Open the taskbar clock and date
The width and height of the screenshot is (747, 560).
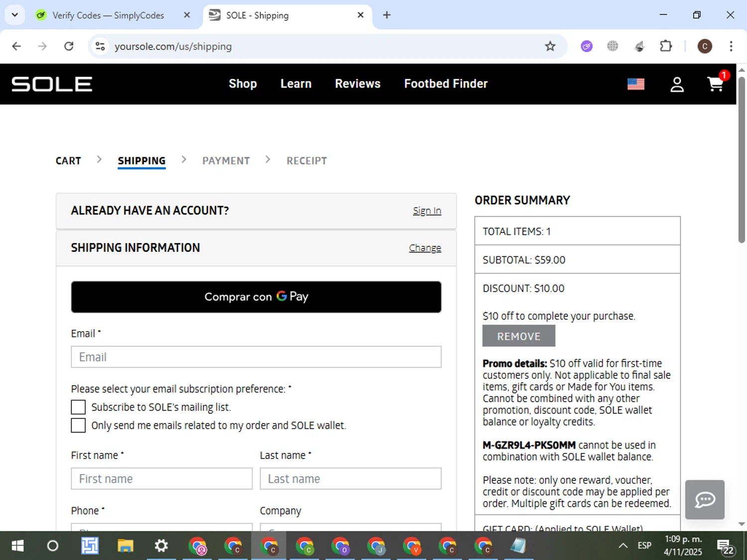683,546
